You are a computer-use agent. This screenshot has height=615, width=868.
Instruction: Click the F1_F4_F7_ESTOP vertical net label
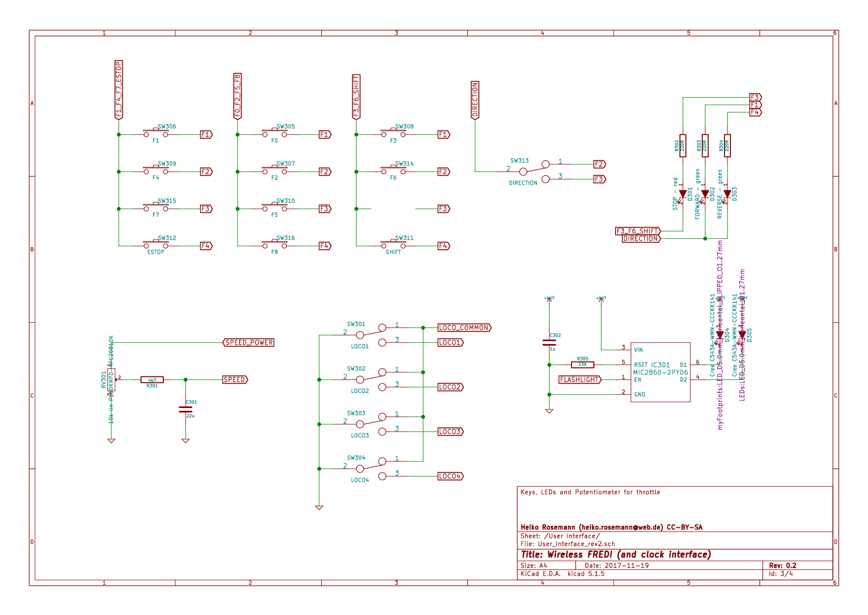tap(119, 90)
